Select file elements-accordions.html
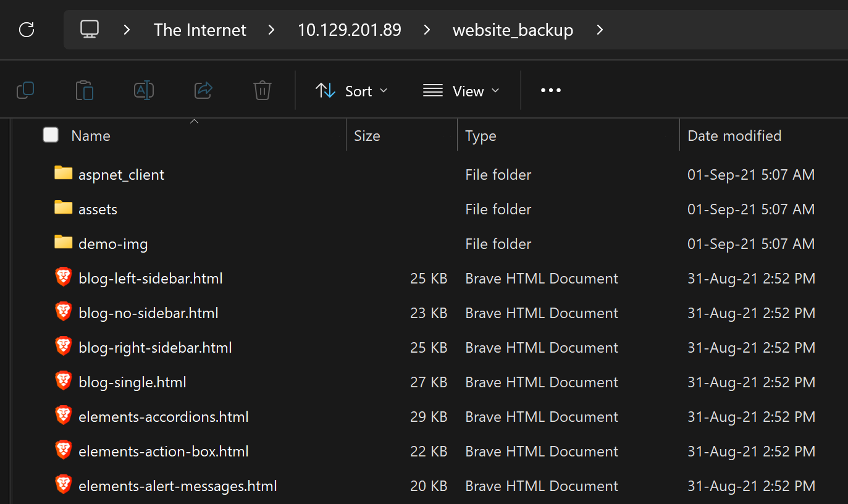Image resolution: width=848 pixels, height=504 pixels. [x=164, y=417]
